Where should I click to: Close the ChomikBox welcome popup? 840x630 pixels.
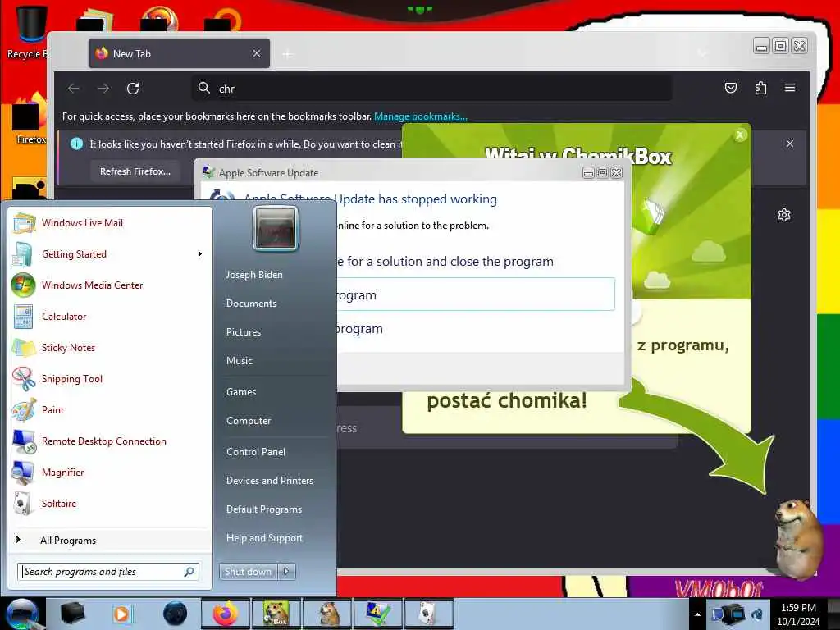(740, 135)
